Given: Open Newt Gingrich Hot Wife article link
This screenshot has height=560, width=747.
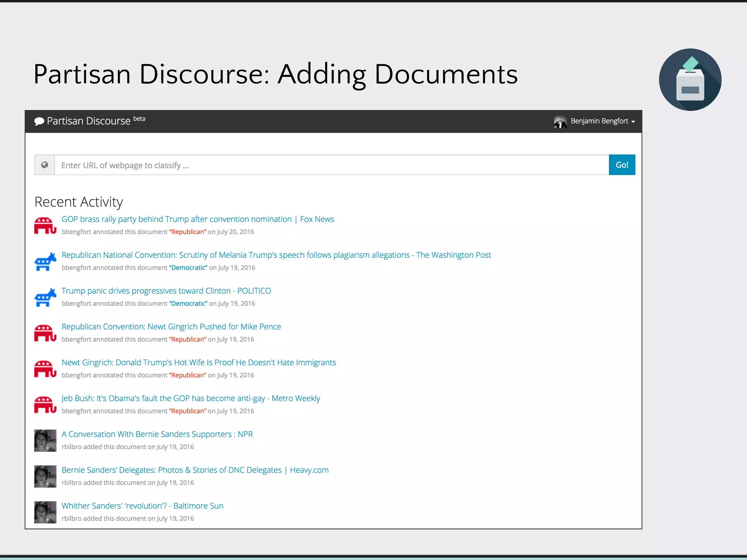Looking at the screenshot, I should [199, 362].
